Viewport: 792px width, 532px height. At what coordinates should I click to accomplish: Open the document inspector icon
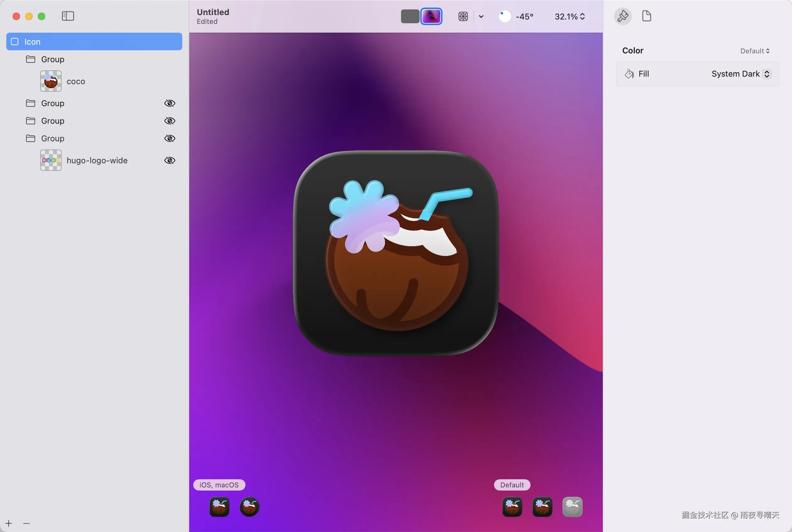[x=646, y=16]
